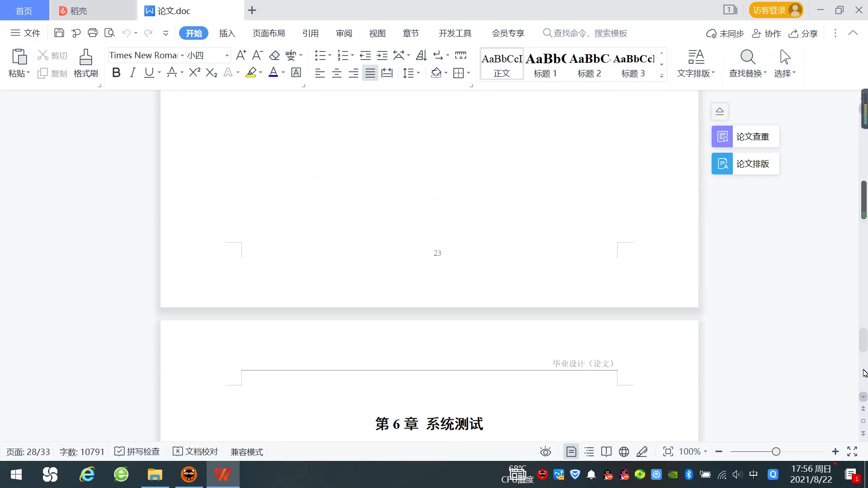Toggle spell check (拼写检查) in status bar

[137, 452]
